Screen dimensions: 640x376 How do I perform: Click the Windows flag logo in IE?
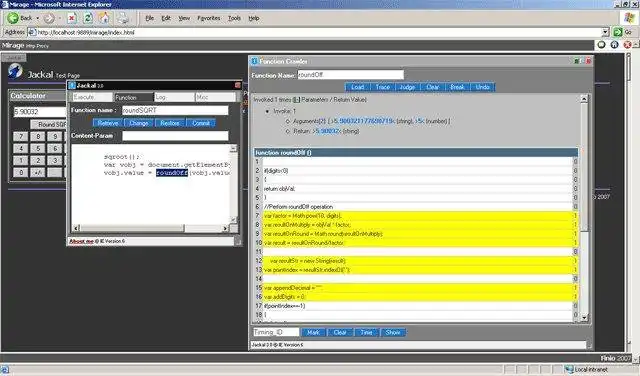630,18
